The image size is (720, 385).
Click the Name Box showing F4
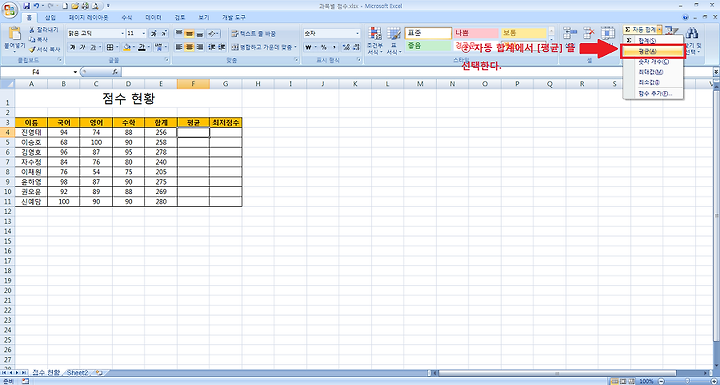coord(37,72)
